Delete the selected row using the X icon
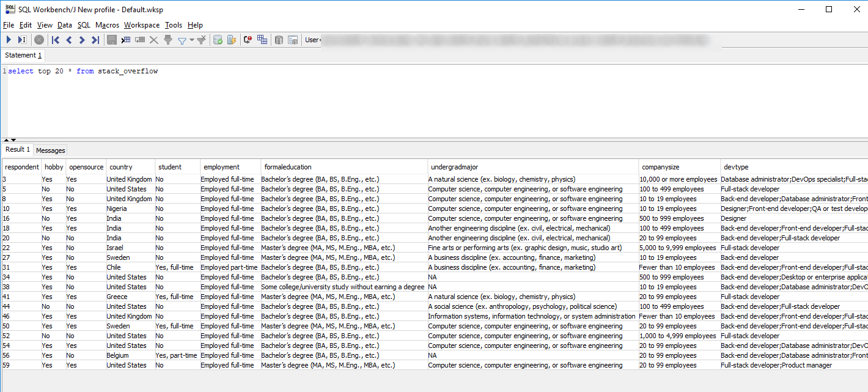This screenshot has height=392, width=868. [x=154, y=40]
